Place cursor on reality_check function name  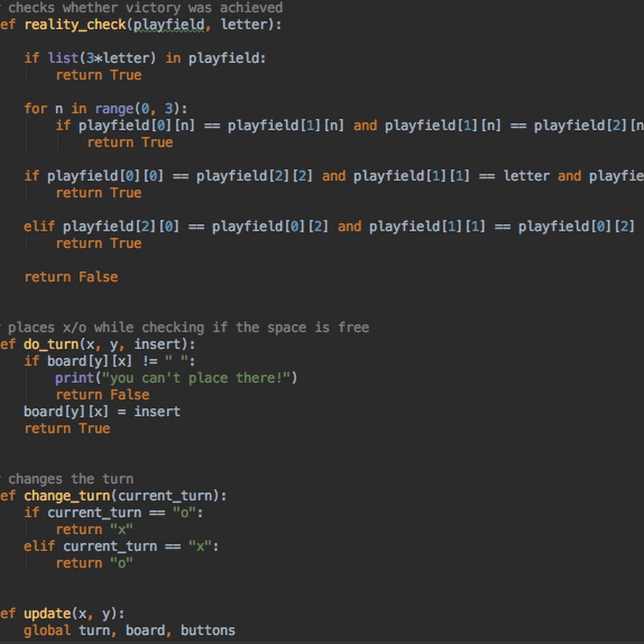(75, 24)
